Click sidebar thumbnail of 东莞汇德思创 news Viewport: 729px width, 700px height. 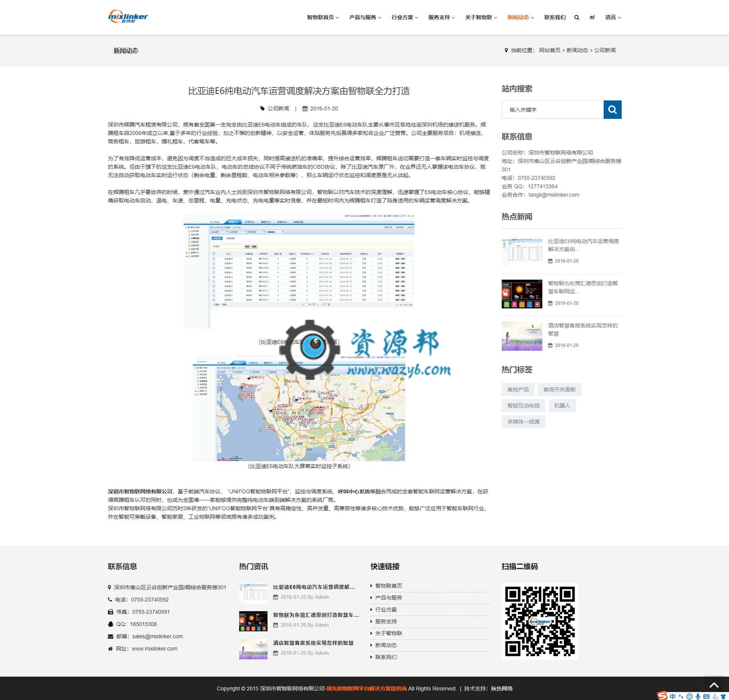(522, 294)
